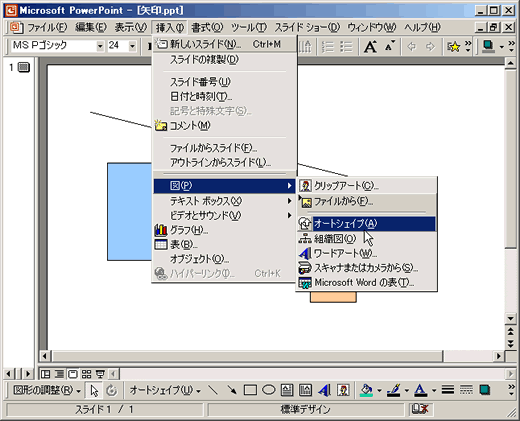Image resolution: width=520 pixels, height=421 pixels.
Task: Open the AutoShapes (オートシェイプ) toolbar dropdown
Action: tap(165, 390)
